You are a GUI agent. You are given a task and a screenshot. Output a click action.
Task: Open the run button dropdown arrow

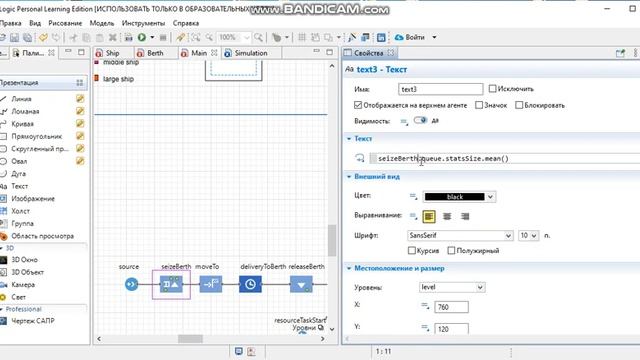152,38
